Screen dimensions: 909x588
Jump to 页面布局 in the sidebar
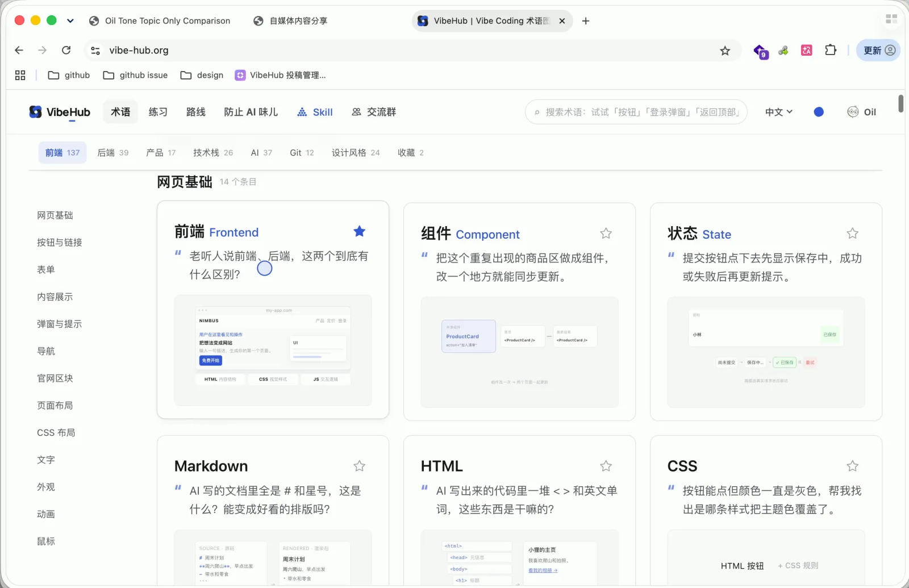(x=55, y=406)
